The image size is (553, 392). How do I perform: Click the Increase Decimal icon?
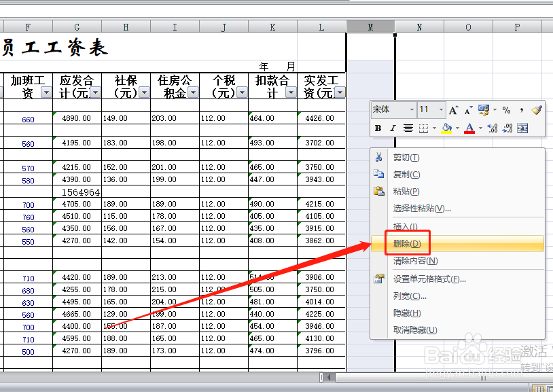point(491,127)
